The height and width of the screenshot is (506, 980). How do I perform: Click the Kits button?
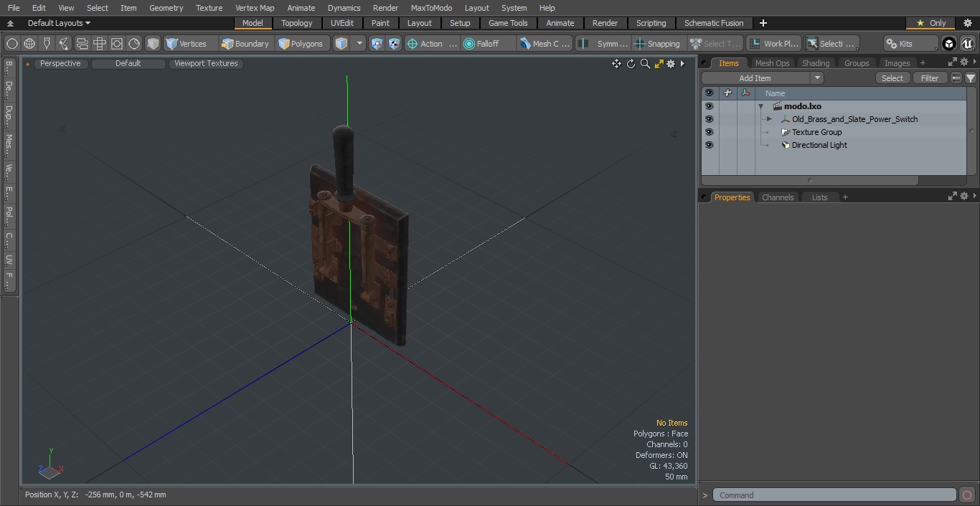[x=910, y=44]
